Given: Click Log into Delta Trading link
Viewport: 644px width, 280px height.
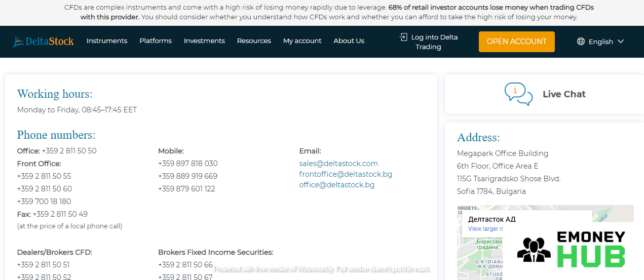Looking at the screenshot, I should 428,42.
